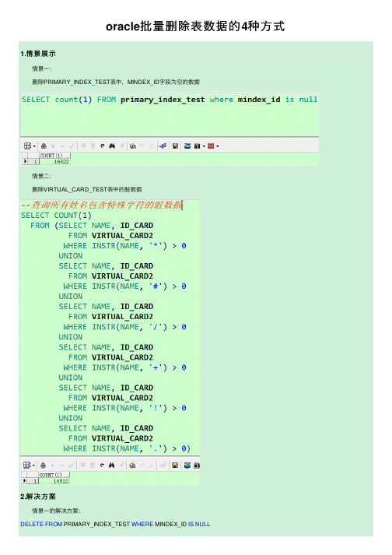Click red grid icon under primary_index_test query

(x=211, y=146)
